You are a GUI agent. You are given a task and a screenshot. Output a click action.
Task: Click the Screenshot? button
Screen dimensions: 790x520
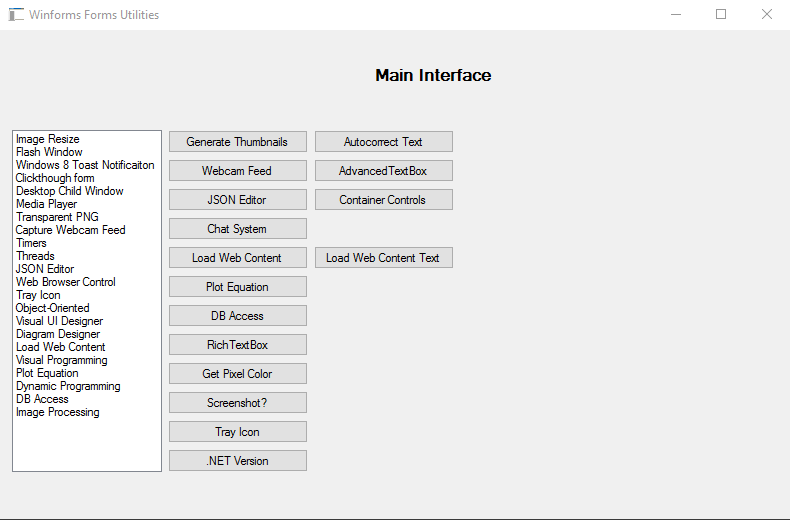click(x=238, y=403)
